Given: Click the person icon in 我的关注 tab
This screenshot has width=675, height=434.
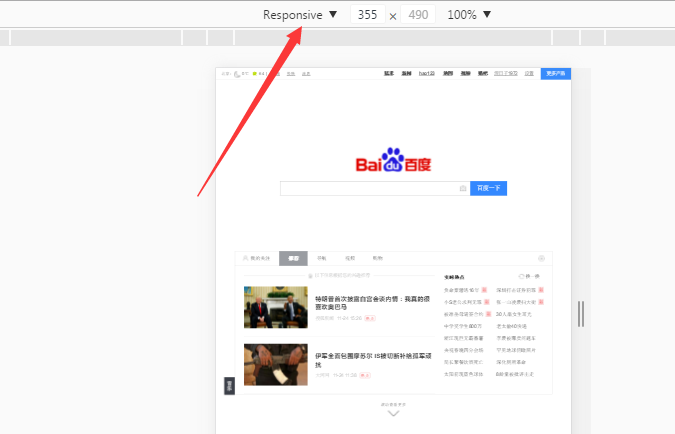Looking at the screenshot, I should [245, 258].
